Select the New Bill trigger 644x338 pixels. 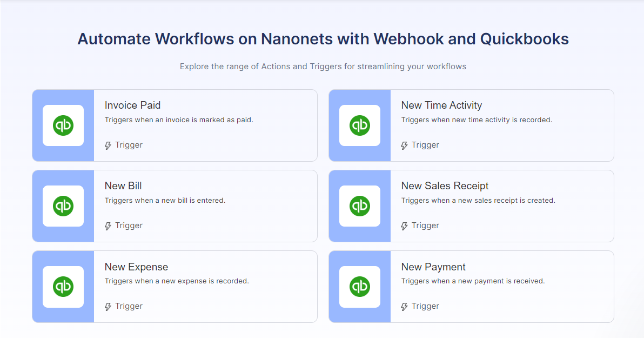coord(205,206)
